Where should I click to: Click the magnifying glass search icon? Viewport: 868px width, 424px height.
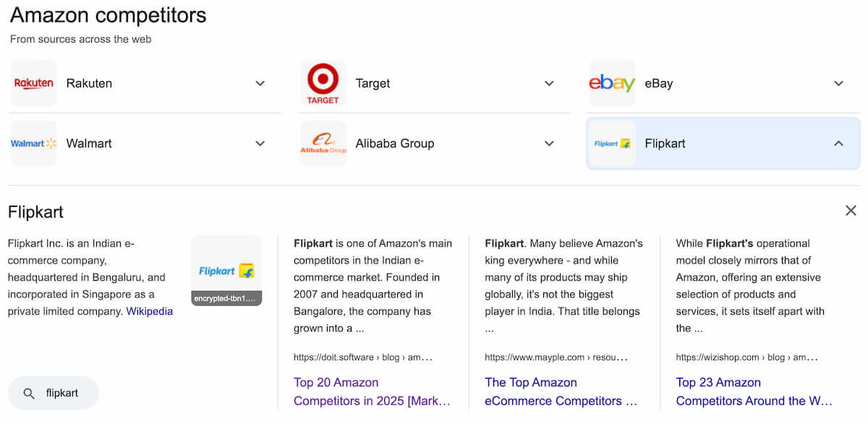[29, 393]
